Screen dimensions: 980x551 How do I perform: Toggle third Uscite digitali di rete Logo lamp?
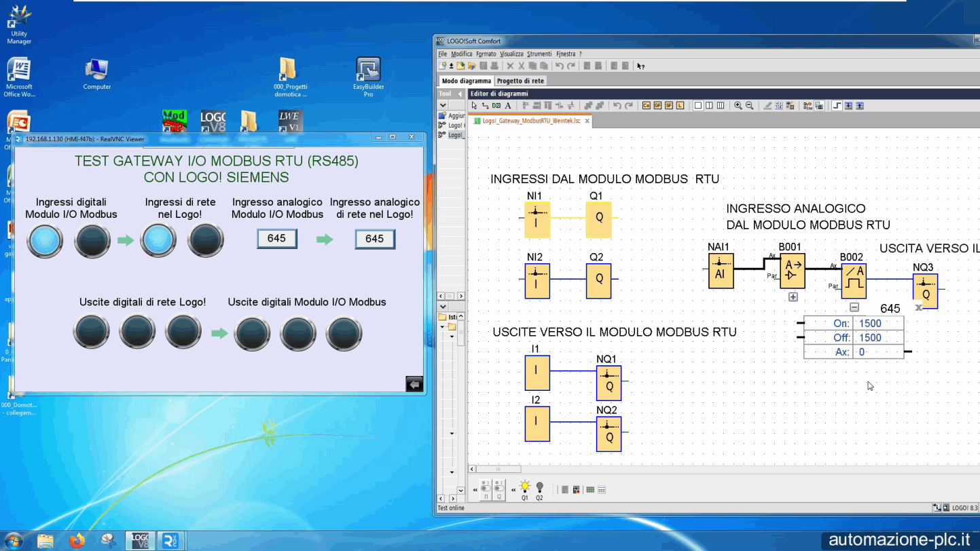coord(183,332)
